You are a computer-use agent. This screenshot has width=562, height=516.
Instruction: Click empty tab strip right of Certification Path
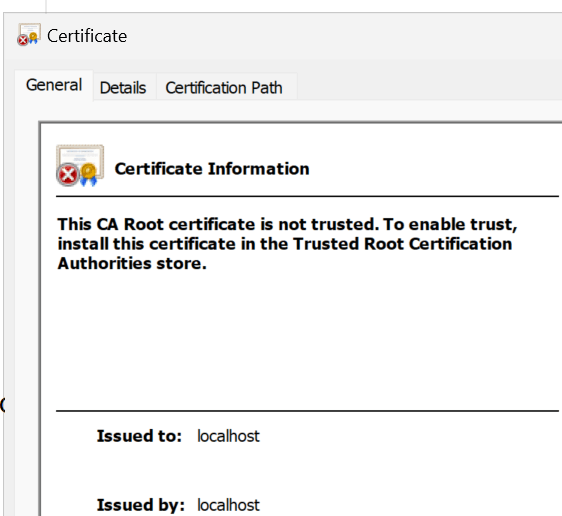click(429, 87)
